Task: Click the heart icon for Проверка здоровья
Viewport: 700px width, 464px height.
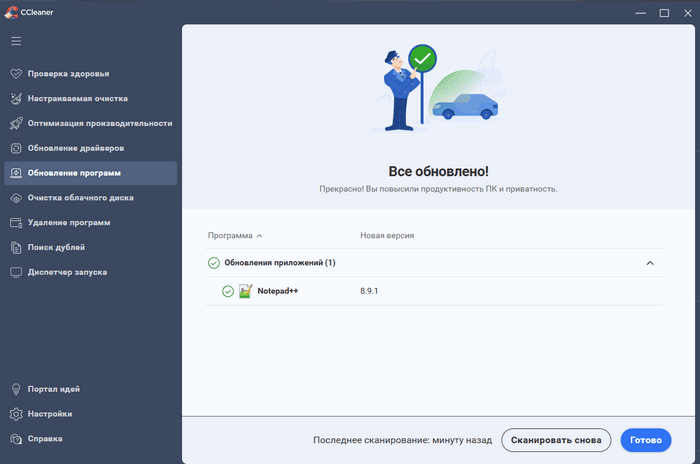Action: tap(16, 74)
